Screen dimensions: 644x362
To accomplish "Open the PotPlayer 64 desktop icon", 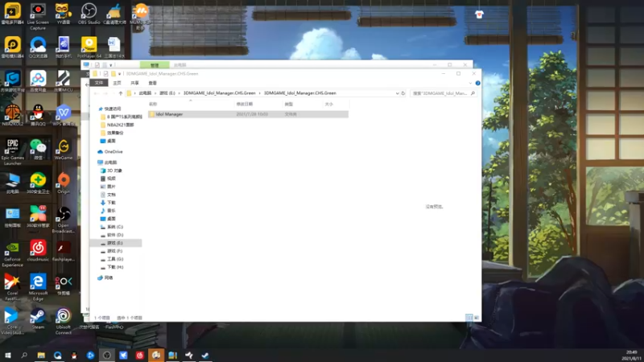I will pos(89,47).
